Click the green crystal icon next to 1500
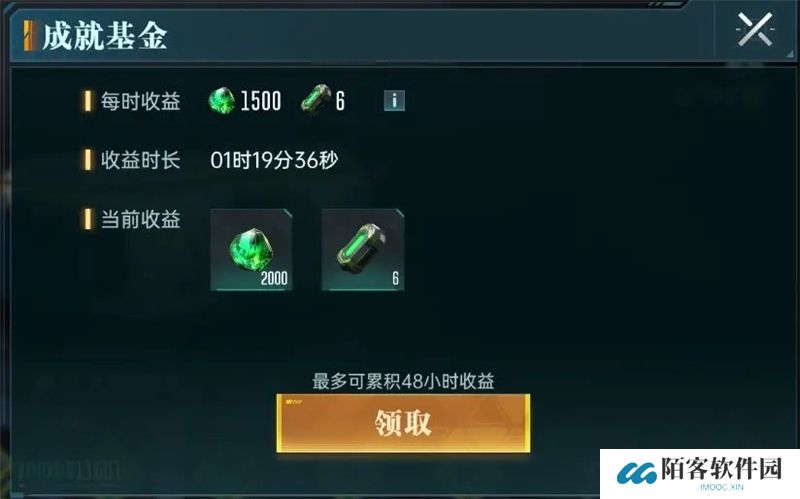The height and width of the screenshot is (499, 800). pyautogui.click(x=222, y=100)
